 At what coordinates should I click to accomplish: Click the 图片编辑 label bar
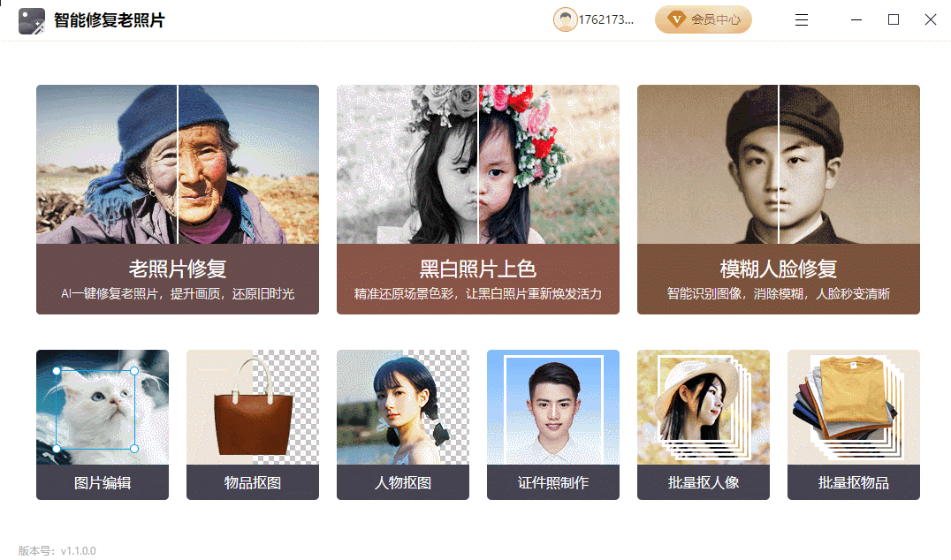pos(103,482)
